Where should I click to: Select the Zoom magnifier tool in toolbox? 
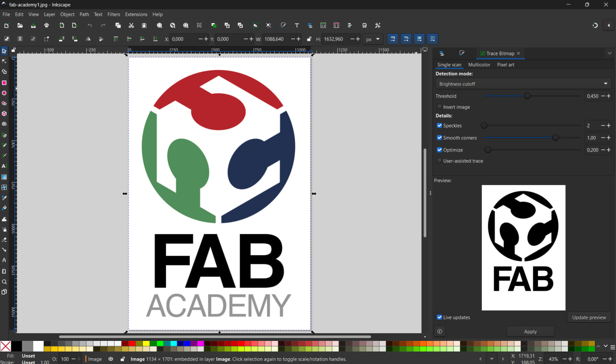tap(4, 282)
